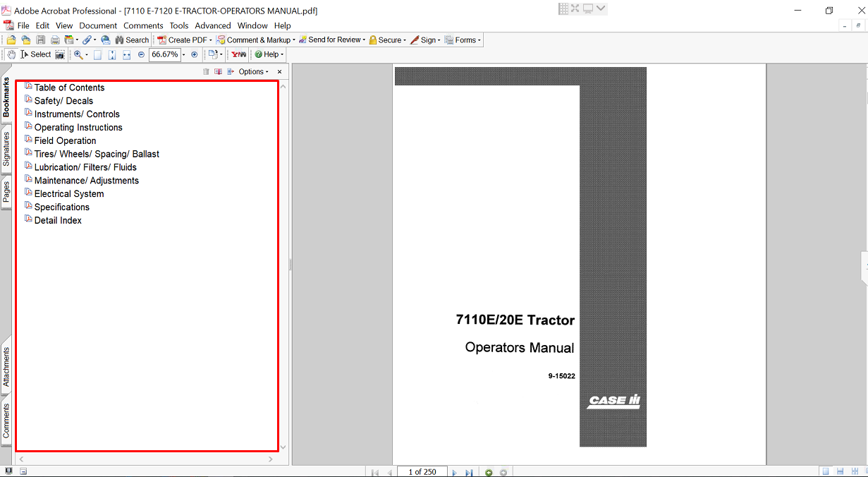Open the Attachments side tab
Screen dimensions: 868x477
pos(6,368)
